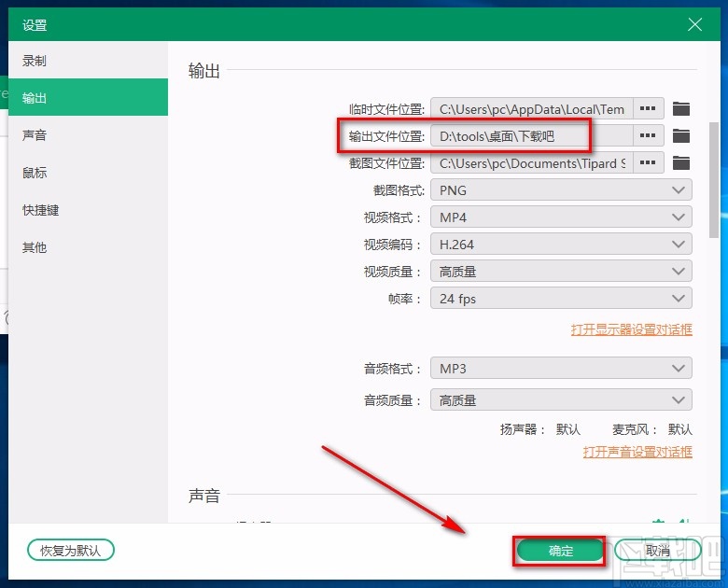728x588 pixels.
Task: Browse output file location with ellipsis button
Action: [648, 135]
